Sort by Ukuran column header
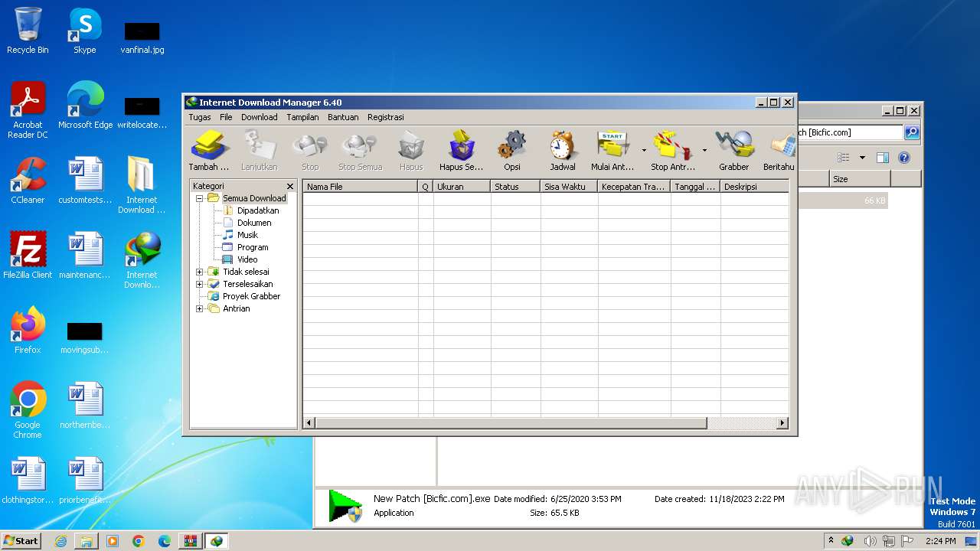This screenshot has height=551, width=980. 462,187
